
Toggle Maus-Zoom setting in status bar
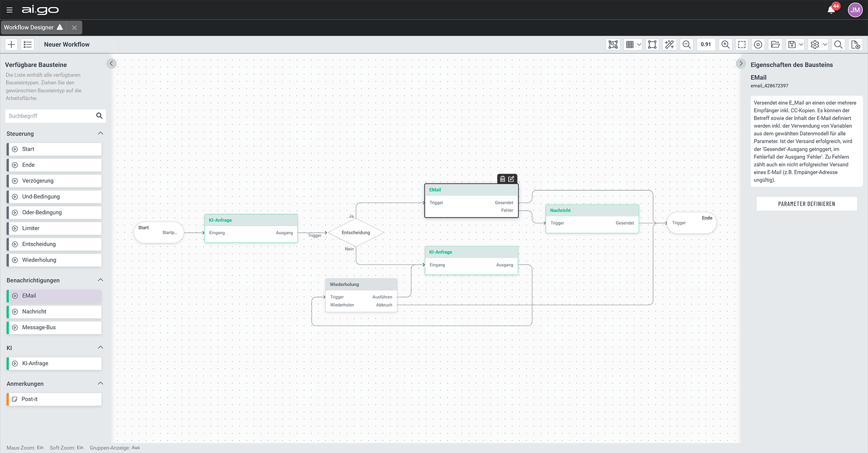pos(25,448)
